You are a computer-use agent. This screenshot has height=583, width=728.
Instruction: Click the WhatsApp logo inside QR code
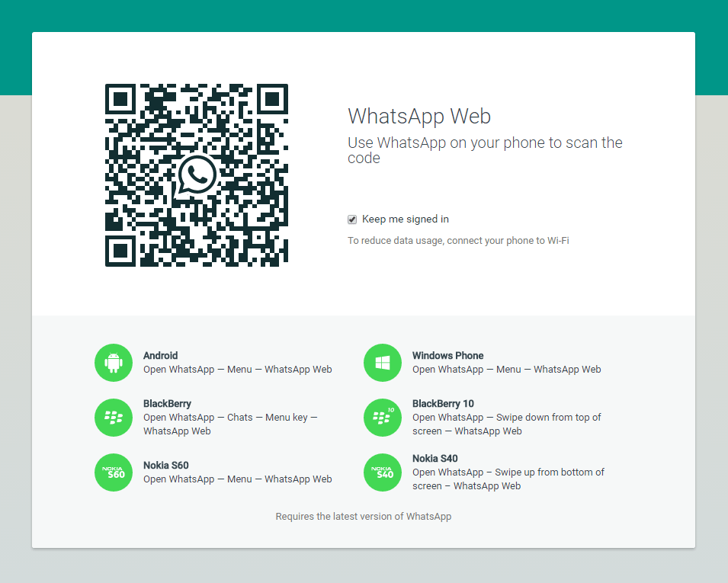coord(197,176)
